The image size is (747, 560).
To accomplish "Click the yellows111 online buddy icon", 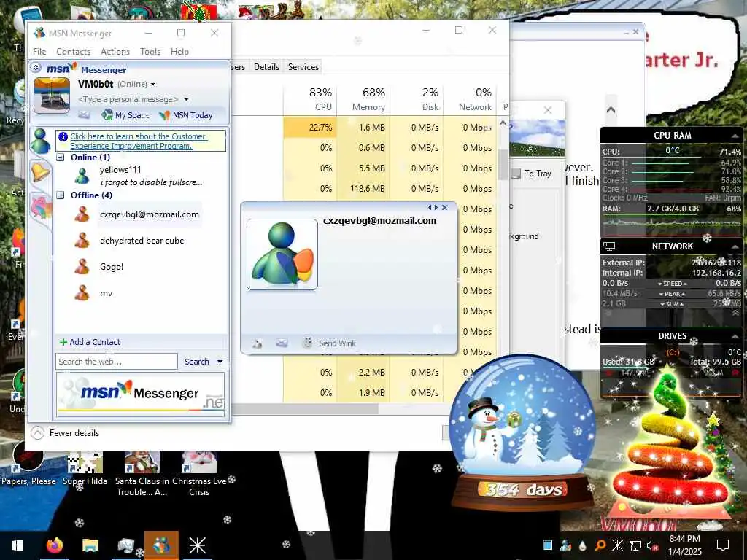I will click(x=82, y=176).
